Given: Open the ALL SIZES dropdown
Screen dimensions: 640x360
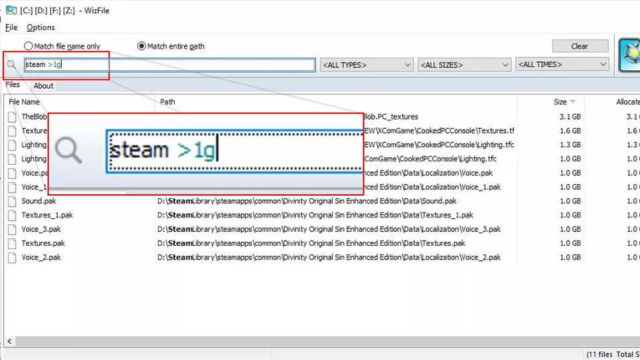Looking at the screenshot, I should tap(464, 64).
